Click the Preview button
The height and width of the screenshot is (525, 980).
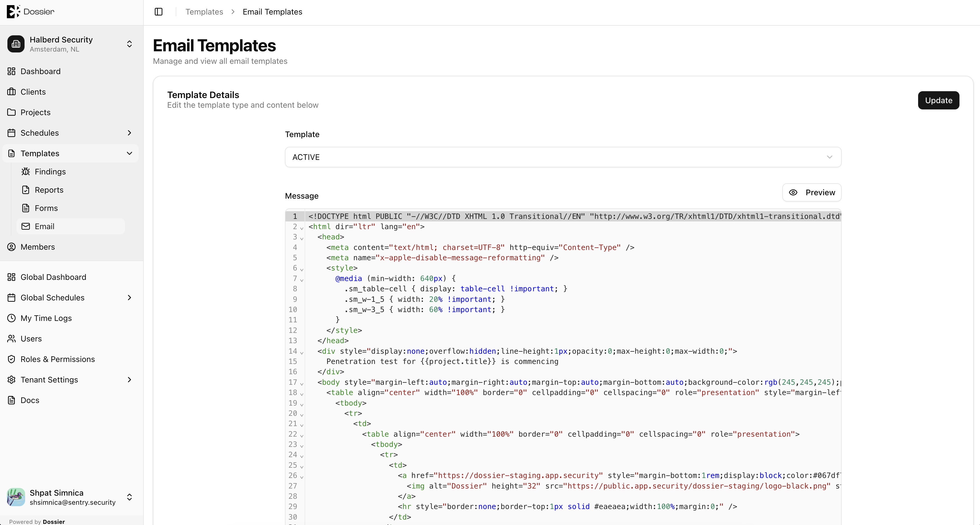[812, 193]
